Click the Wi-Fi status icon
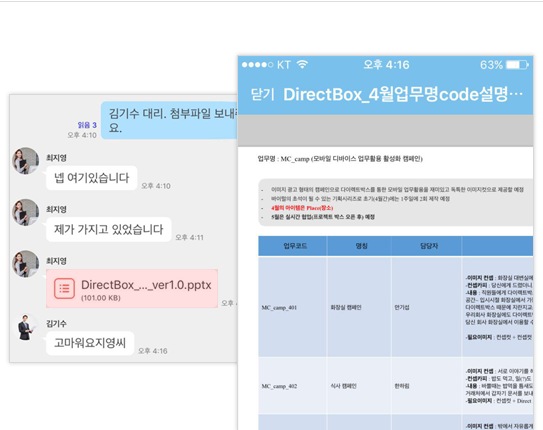This screenshot has height=430, width=543. (302, 64)
